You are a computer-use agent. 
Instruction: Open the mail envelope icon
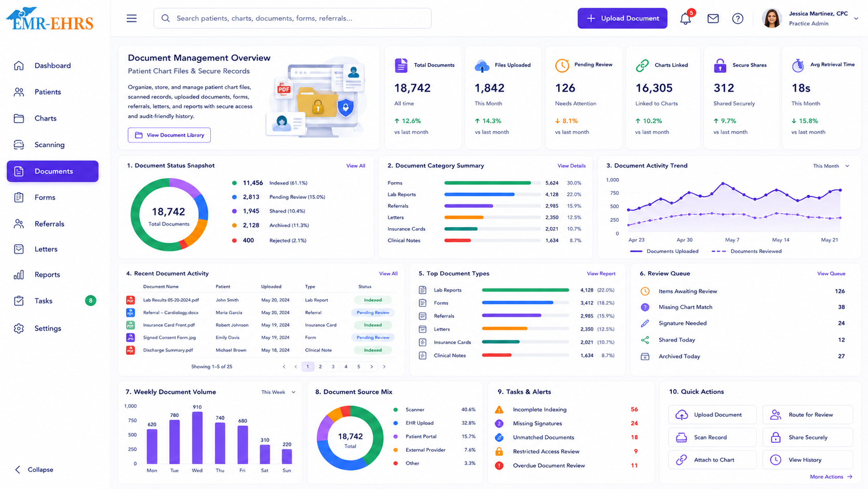pos(713,19)
